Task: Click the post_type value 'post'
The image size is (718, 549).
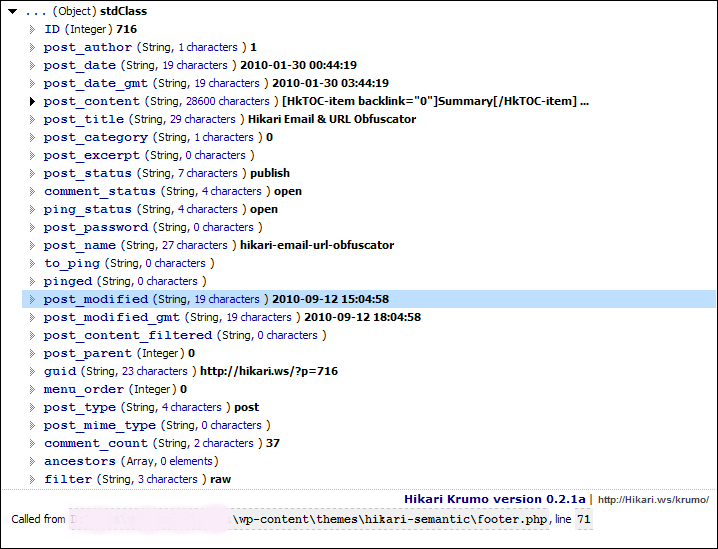Action: tap(247, 408)
